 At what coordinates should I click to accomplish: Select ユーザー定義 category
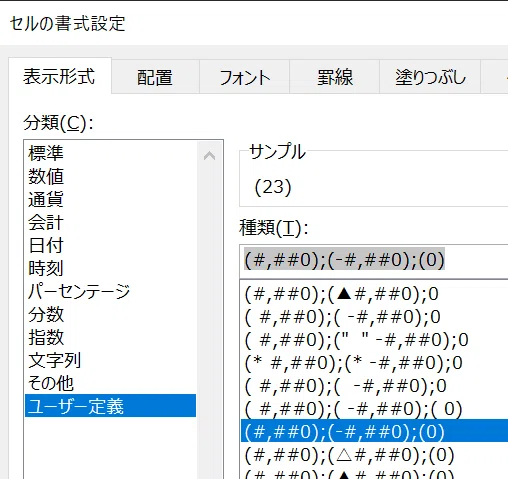tap(110, 406)
